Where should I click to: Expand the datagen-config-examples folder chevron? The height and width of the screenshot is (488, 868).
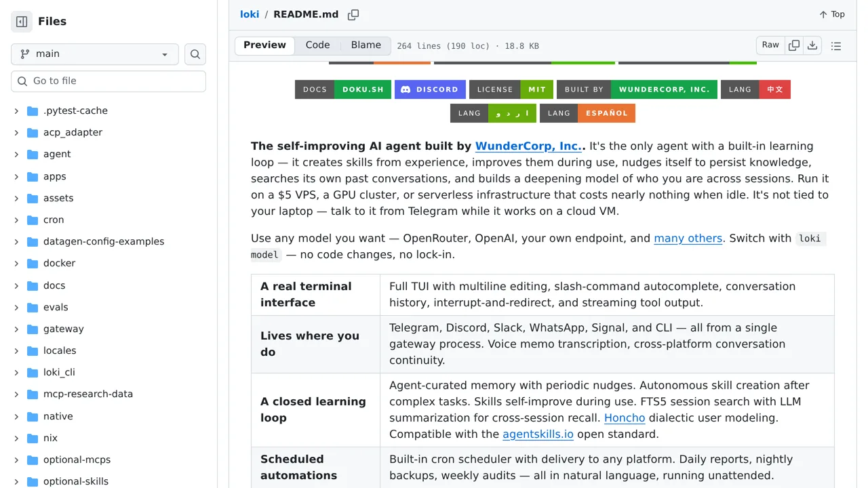point(16,242)
